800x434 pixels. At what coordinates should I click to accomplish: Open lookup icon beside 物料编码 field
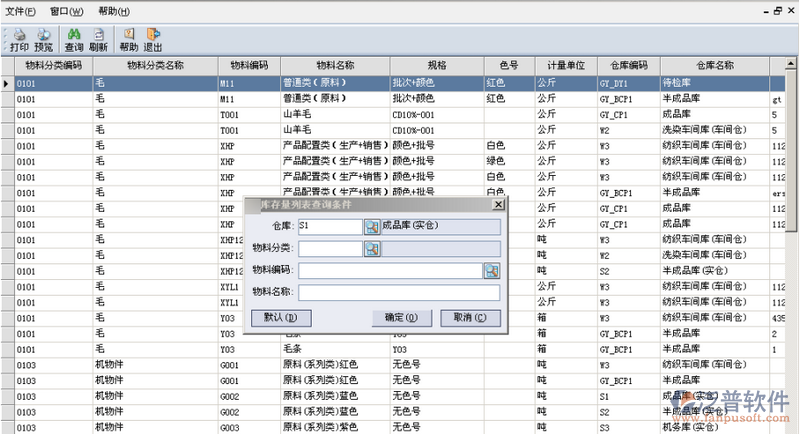click(491, 270)
